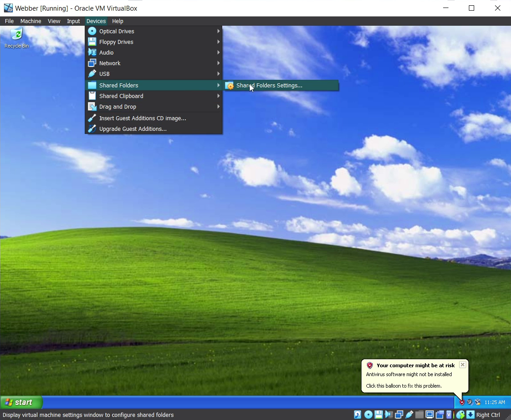Click the display monitor status bar icon
Image resolution: width=511 pixels, height=420 pixels.
(429, 415)
